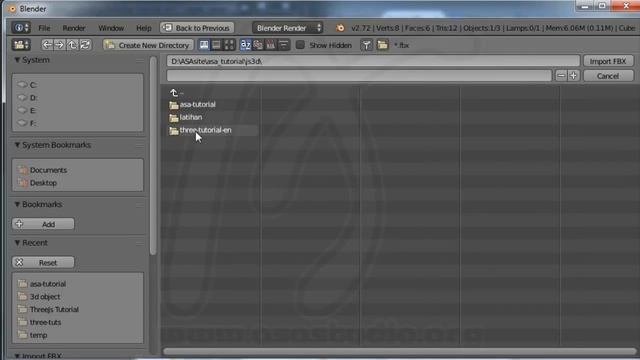Go back to previous folder arrow
The height and width of the screenshot is (360, 640).
click(47, 45)
